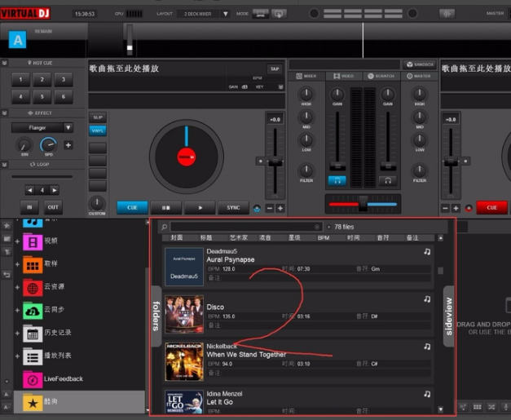
Task: Click the left channel volume fader
Action: pos(337,166)
